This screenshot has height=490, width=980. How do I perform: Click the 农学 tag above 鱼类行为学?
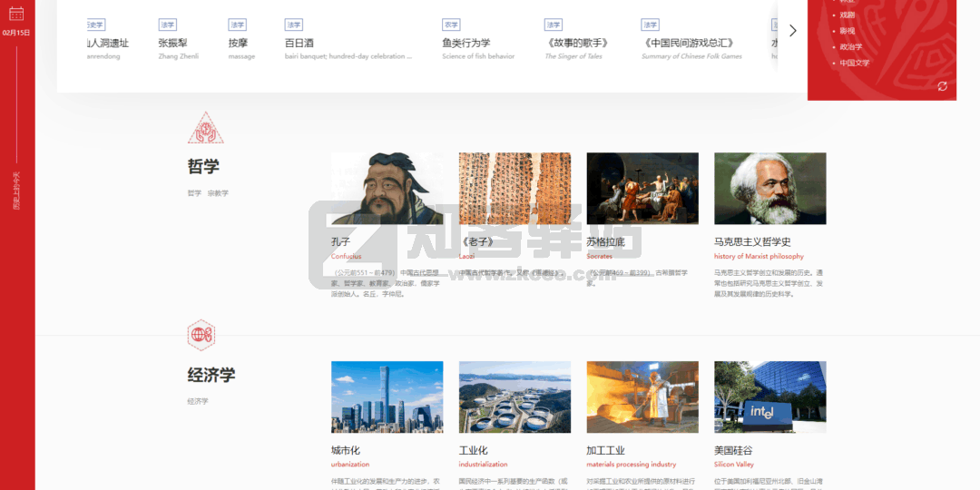[451, 25]
